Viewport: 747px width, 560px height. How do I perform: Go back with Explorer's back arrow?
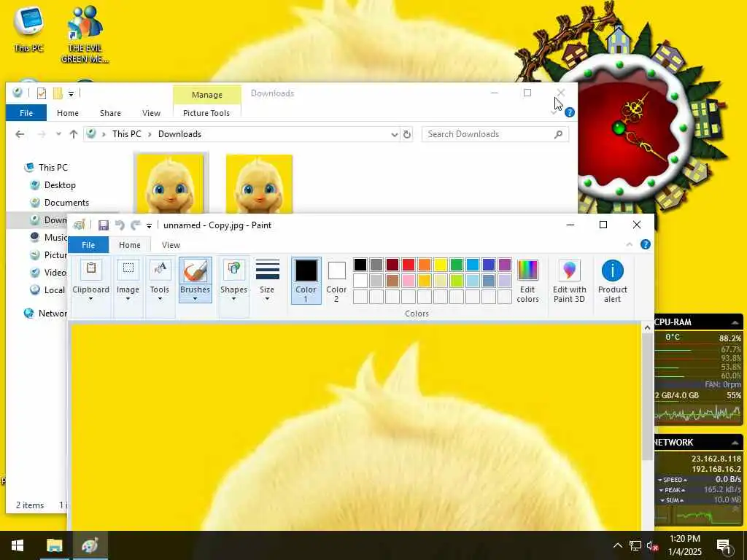tap(20, 134)
